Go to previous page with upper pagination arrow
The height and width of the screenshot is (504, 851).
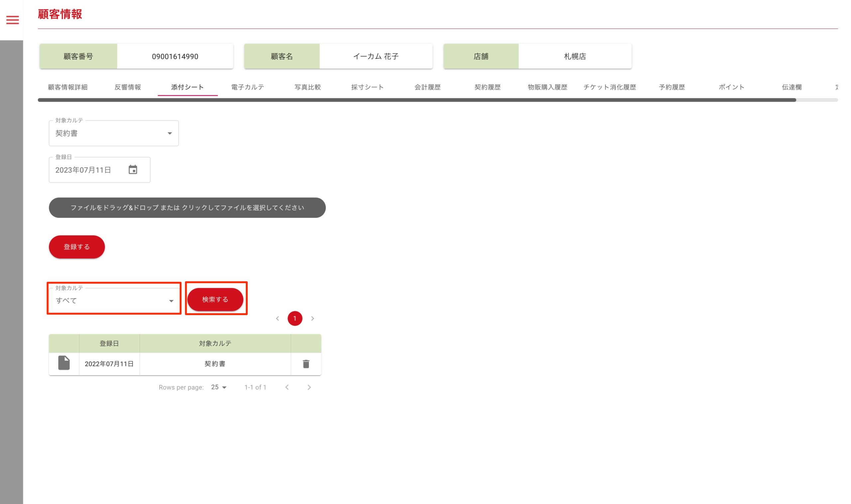pyautogui.click(x=278, y=318)
